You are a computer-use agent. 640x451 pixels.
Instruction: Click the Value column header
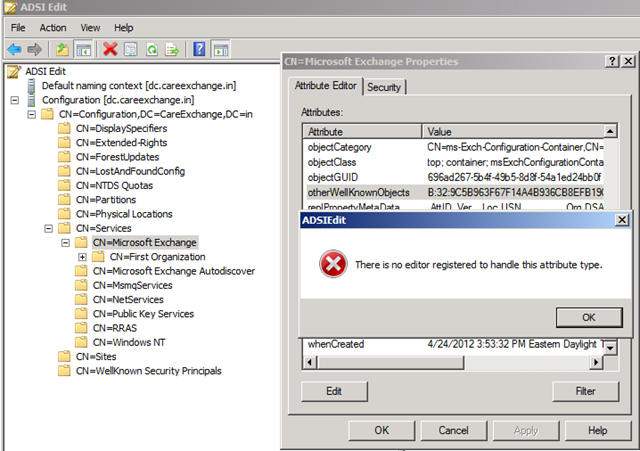tap(513, 131)
